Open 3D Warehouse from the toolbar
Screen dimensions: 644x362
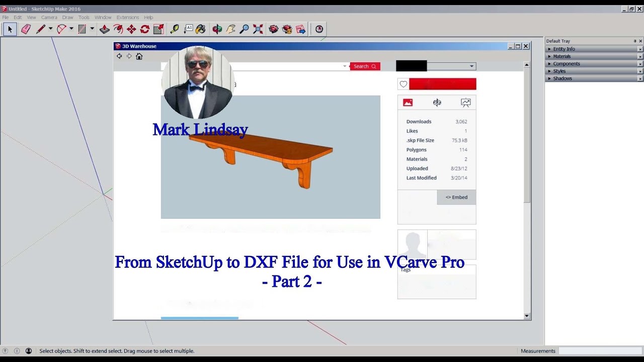[x=274, y=29]
